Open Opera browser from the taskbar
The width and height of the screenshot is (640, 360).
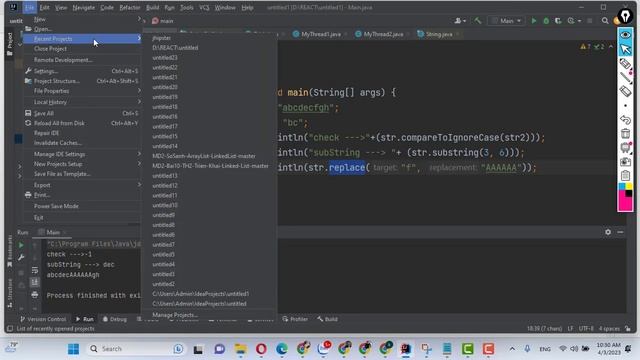click(261, 349)
